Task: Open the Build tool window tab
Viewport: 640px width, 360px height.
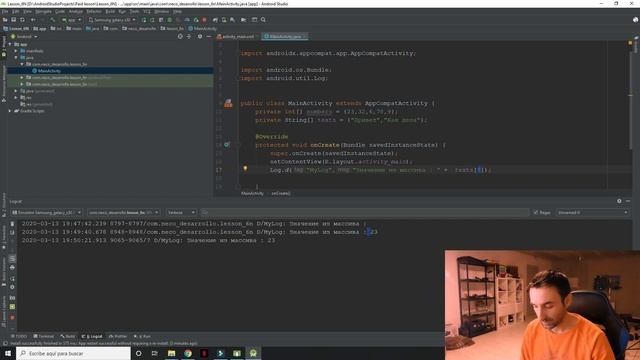Action: tap(68, 336)
